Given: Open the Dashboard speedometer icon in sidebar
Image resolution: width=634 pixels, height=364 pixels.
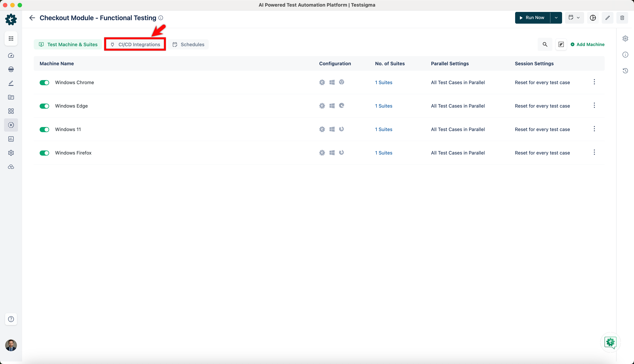Looking at the screenshot, I should 11,56.
